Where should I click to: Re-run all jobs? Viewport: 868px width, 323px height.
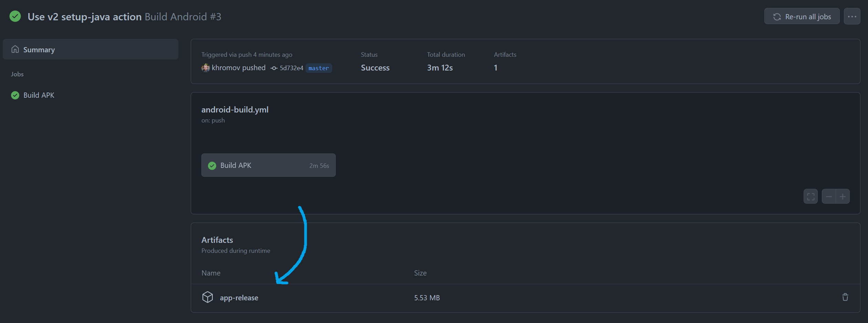[x=802, y=17]
